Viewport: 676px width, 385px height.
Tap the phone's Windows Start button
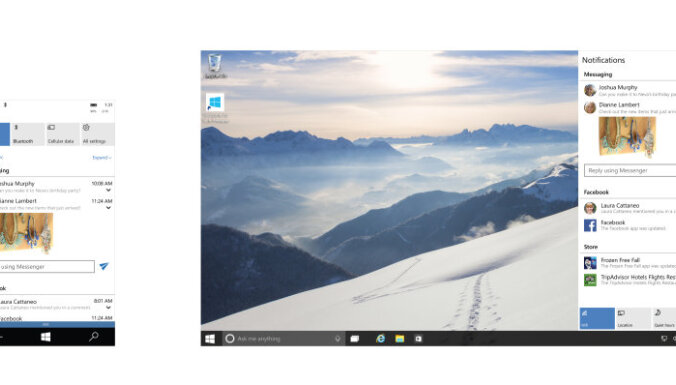[46, 337]
